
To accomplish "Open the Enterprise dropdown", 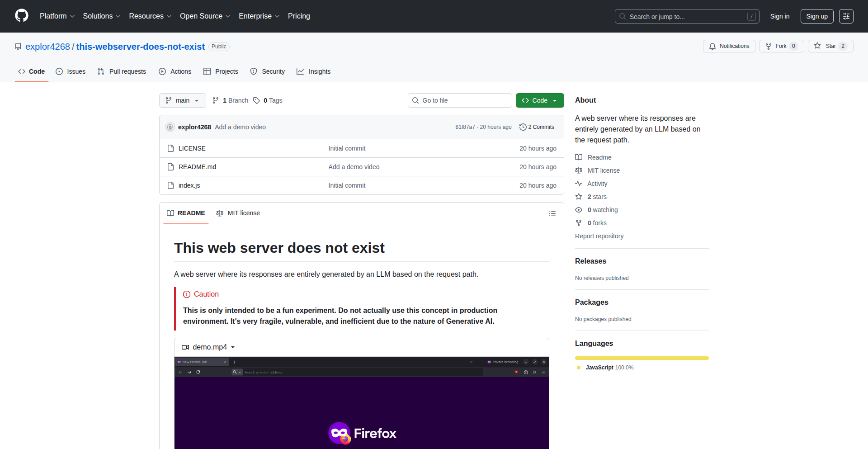I will pos(259,16).
